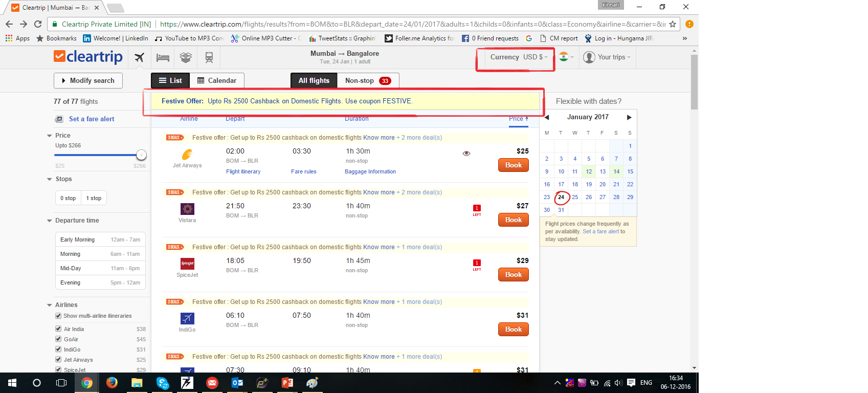Screen dimensions: 868x393
Task: Uncheck the Jet Airways airline filter
Action: click(58, 360)
